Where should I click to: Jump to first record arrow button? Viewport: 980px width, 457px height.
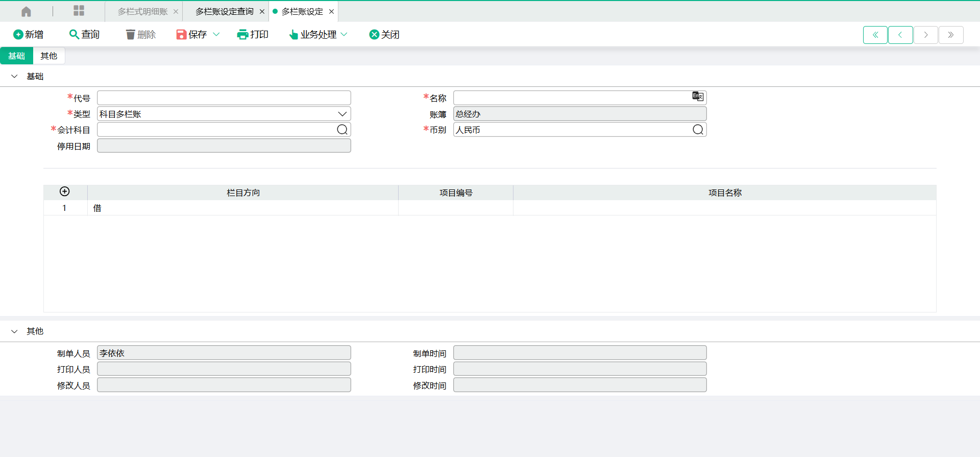pos(875,35)
